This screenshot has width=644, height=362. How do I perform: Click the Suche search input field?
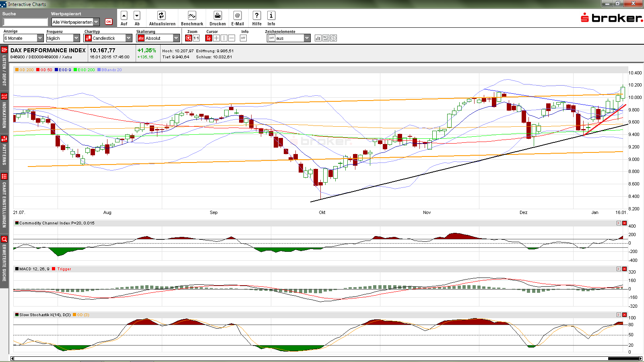click(x=25, y=22)
